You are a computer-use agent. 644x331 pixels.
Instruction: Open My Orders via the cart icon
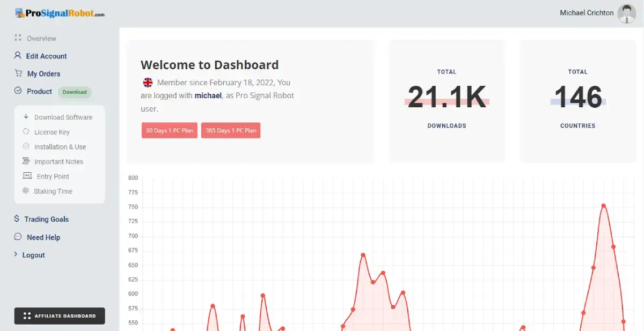tap(18, 73)
